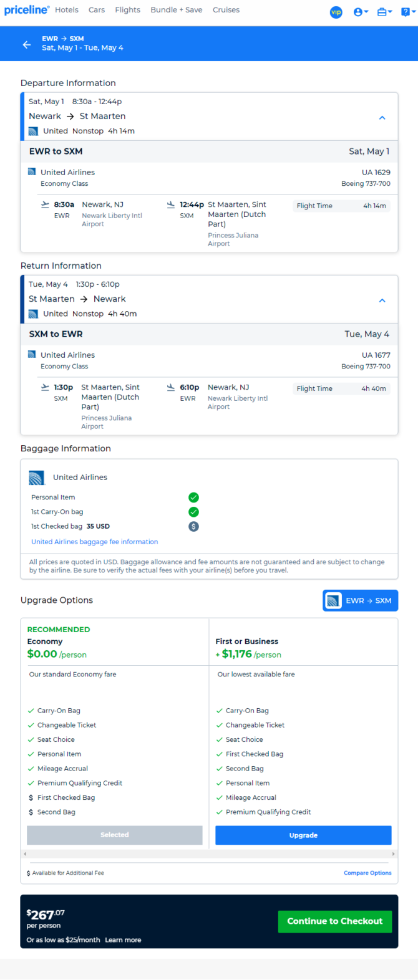
Task: Collapse the St Maarten to Newark return details
Action: pyautogui.click(x=382, y=300)
